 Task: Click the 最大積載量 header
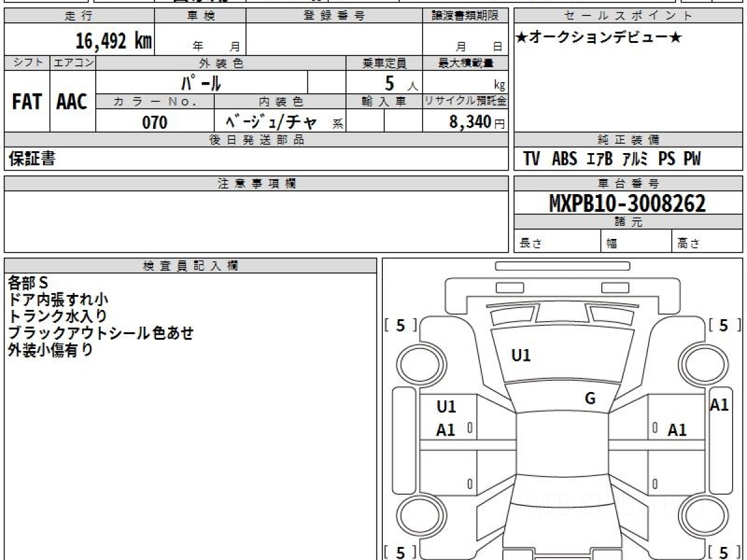(465, 63)
